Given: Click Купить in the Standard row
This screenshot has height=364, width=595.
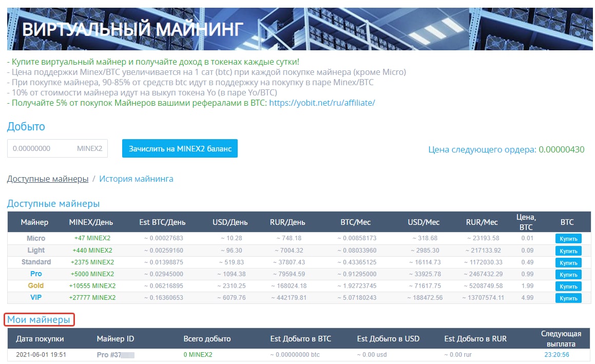Looking at the screenshot, I should [568, 263].
